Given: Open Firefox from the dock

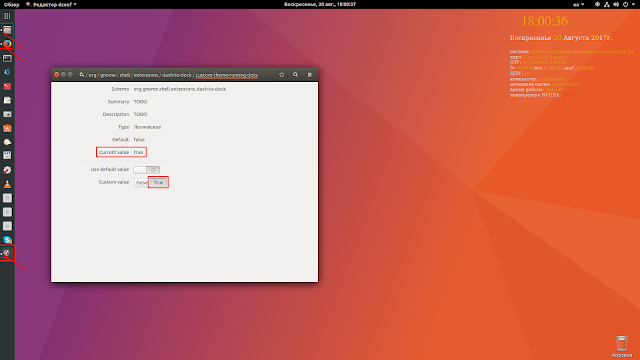Looking at the screenshot, I should (x=7, y=44).
